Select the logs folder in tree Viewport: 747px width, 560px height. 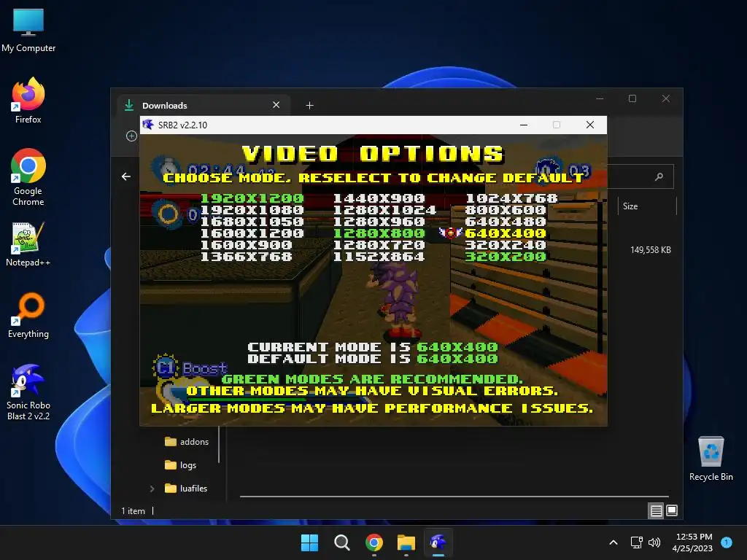click(x=181, y=465)
